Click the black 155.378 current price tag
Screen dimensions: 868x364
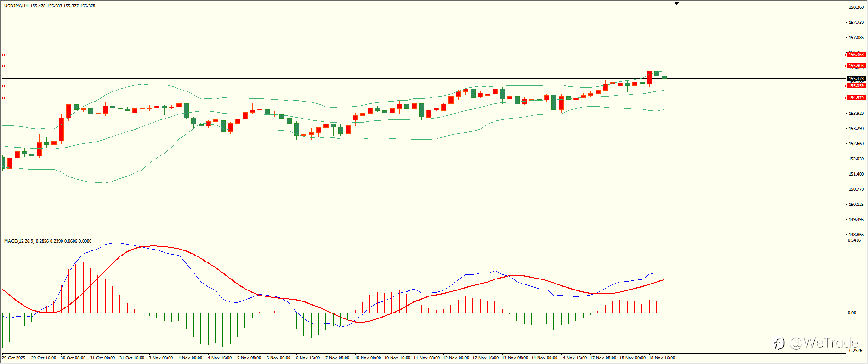856,79
